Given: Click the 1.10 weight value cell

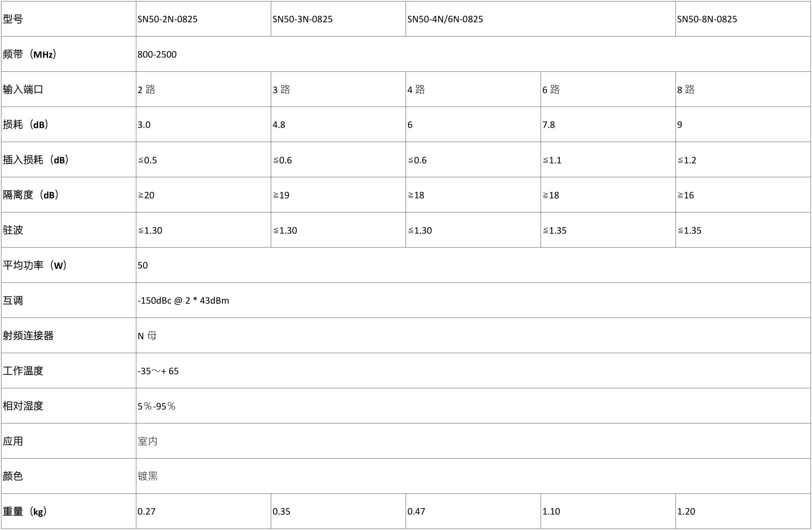Looking at the screenshot, I should click(x=608, y=511).
